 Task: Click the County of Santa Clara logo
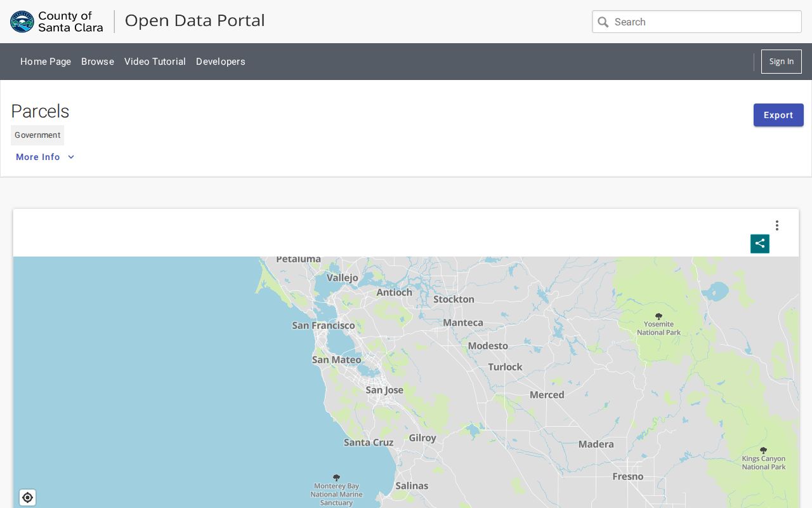tap(56, 22)
